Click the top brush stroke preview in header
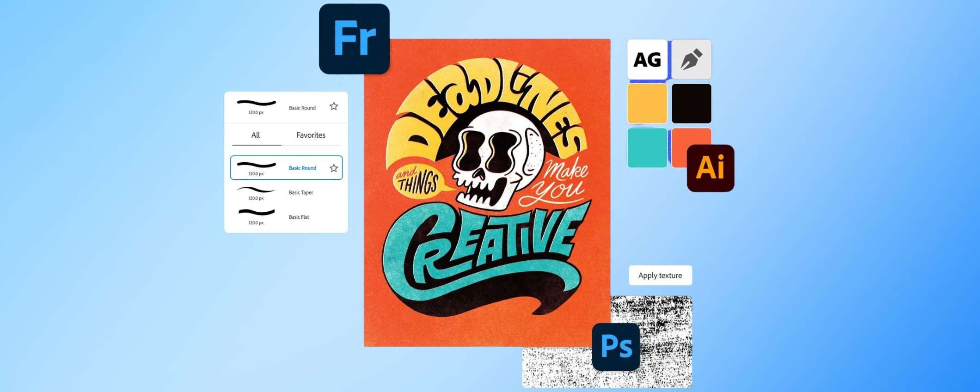980x392 pixels. (x=256, y=103)
